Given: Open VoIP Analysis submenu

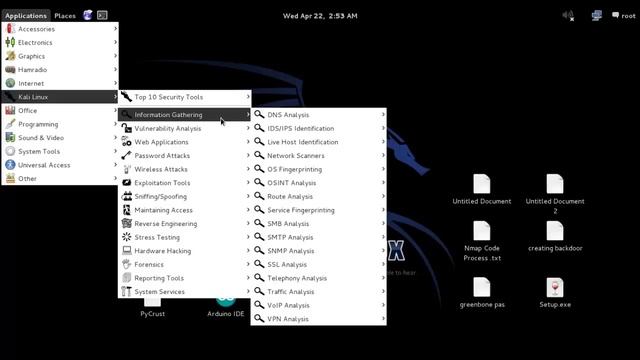Looking at the screenshot, I should [x=318, y=305].
